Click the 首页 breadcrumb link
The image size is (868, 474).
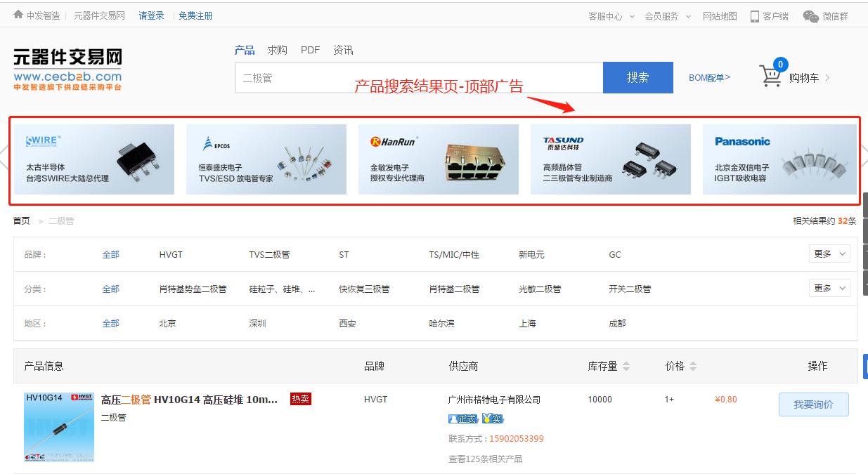coord(21,220)
